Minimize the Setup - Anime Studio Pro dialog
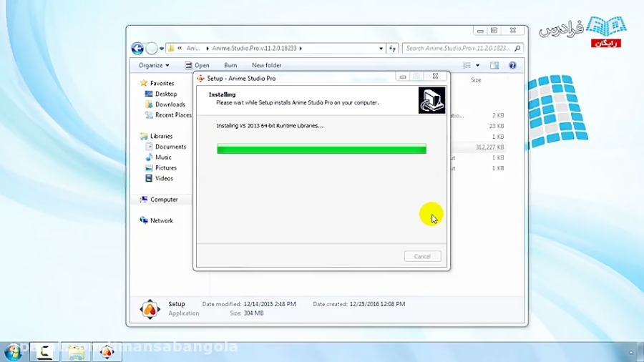 tap(402, 77)
